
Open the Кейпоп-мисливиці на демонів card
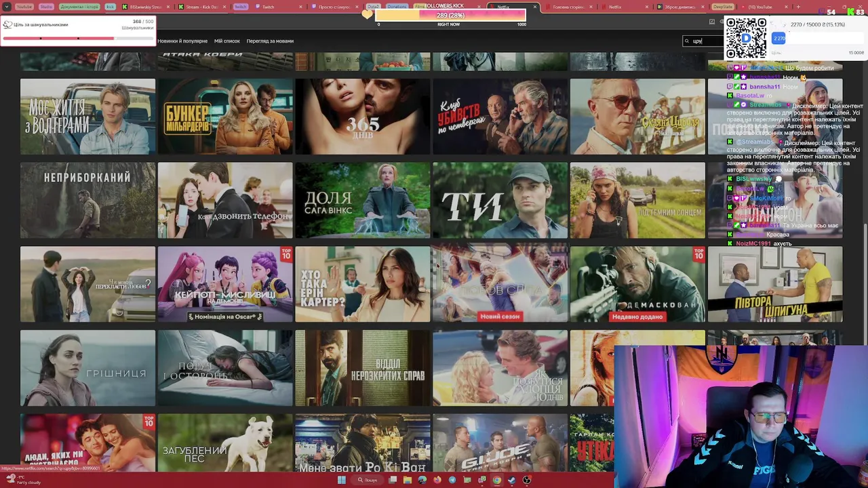[225, 284]
